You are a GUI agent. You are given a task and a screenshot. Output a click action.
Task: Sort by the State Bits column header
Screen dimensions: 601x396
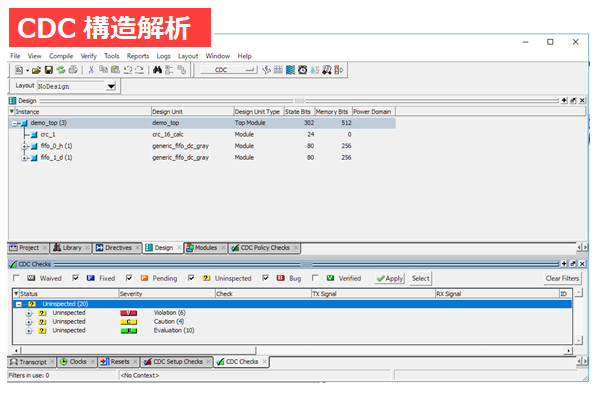point(299,112)
